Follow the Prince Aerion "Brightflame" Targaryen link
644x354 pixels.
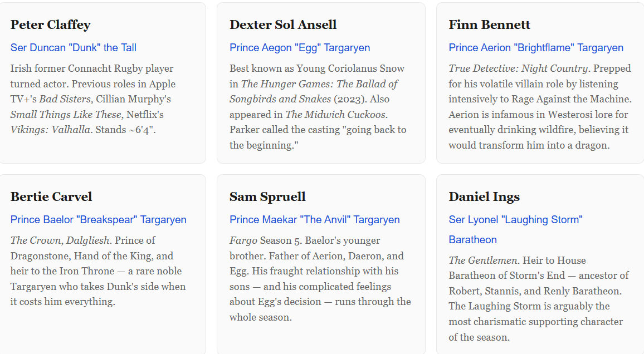[536, 48]
